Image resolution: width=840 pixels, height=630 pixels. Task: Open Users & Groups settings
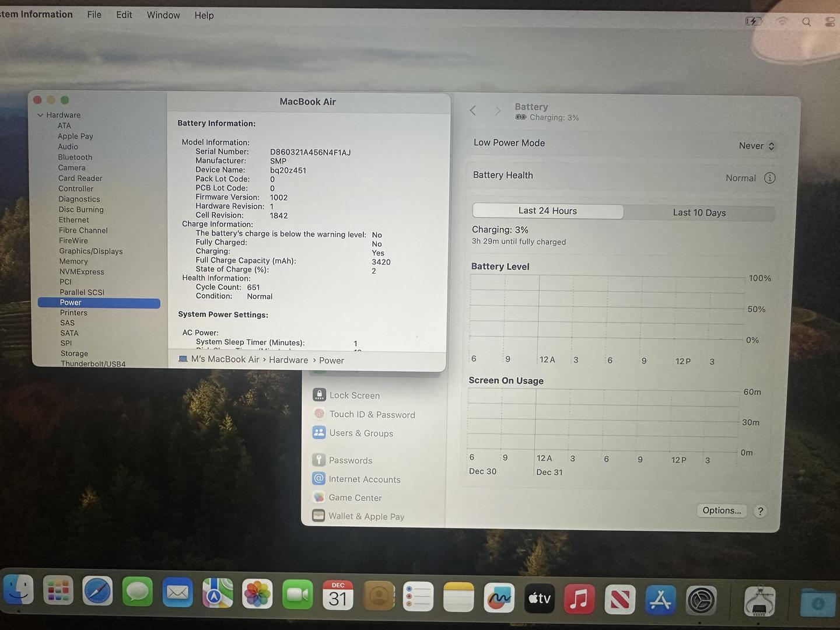[352, 433]
